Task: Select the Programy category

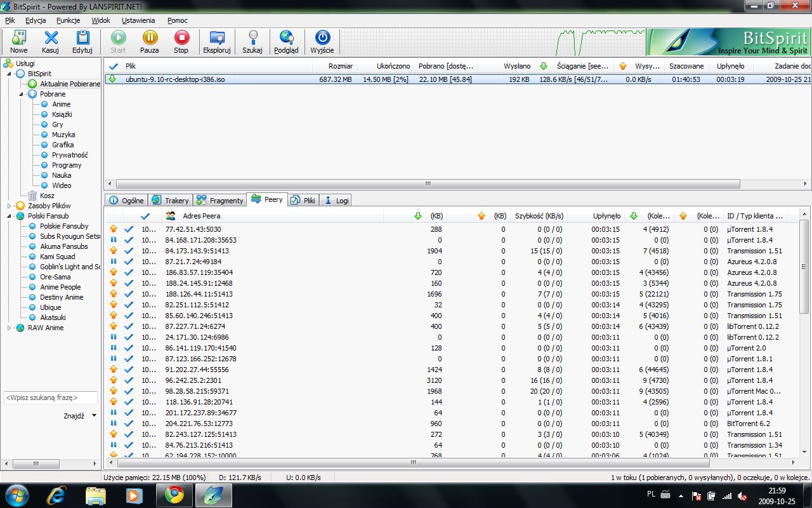Action: pos(67,165)
